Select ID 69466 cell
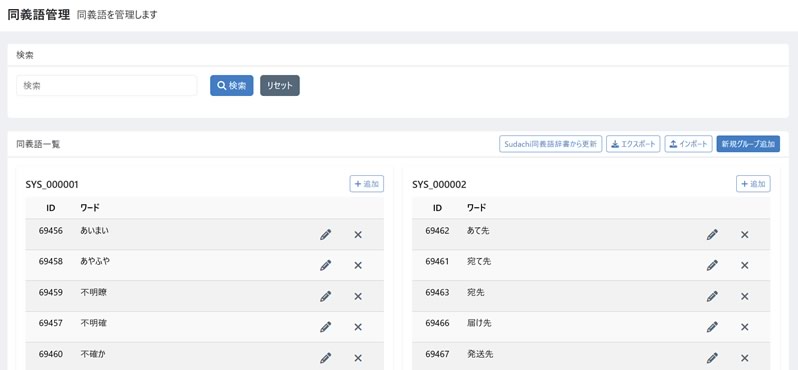 coord(438,323)
